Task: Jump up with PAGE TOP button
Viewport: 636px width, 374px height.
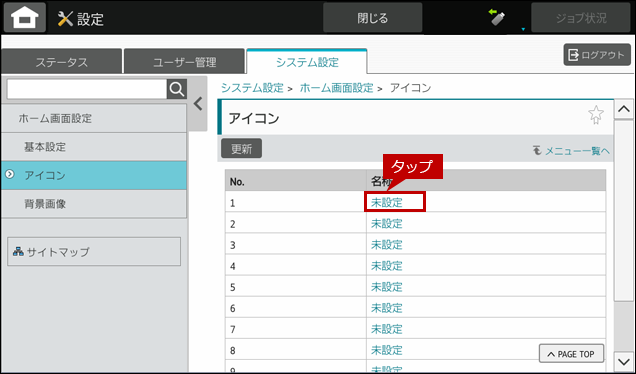Action: pyautogui.click(x=571, y=354)
